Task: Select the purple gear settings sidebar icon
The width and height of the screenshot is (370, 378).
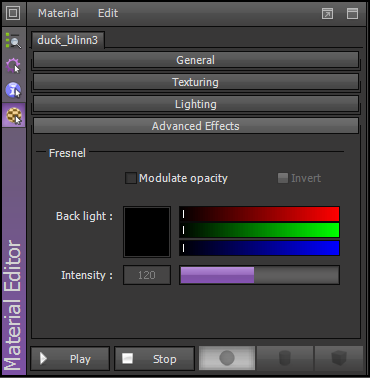Action: [x=13, y=65]
